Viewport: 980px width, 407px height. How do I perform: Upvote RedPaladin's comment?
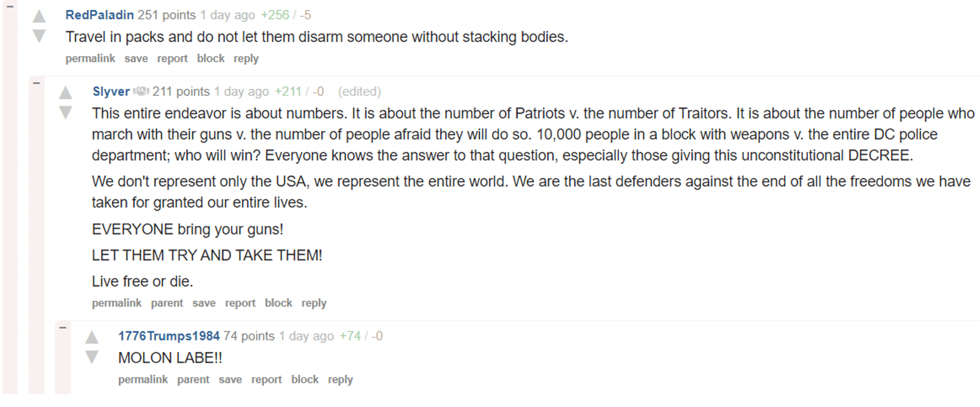[39, 16]
